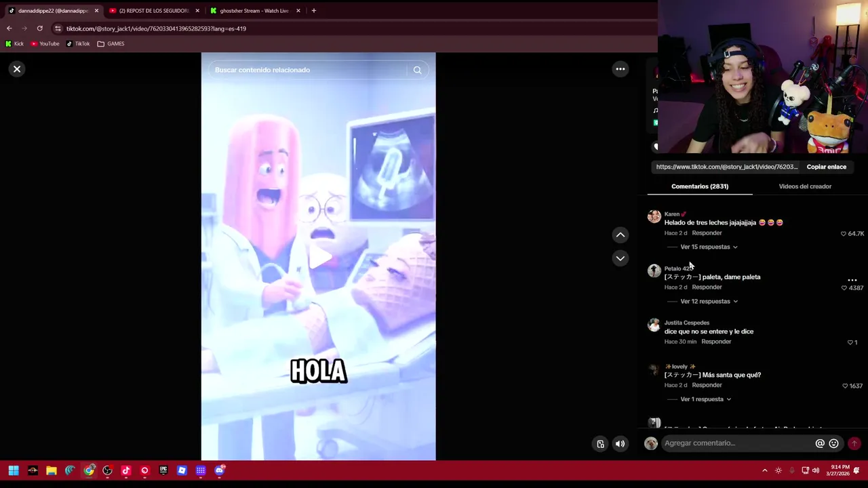Switch to Videos del creador tab
Screen dimensions: 868x488
805,186
